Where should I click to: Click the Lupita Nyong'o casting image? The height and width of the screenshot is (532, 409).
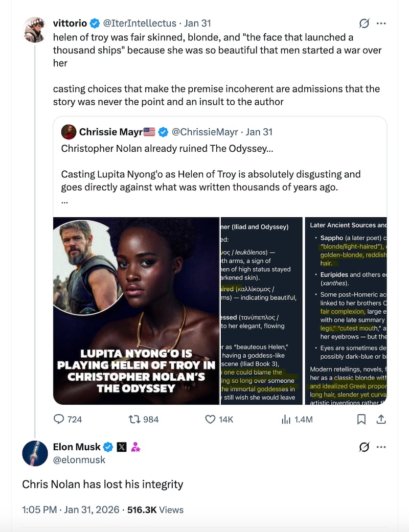tap(135, 309)
